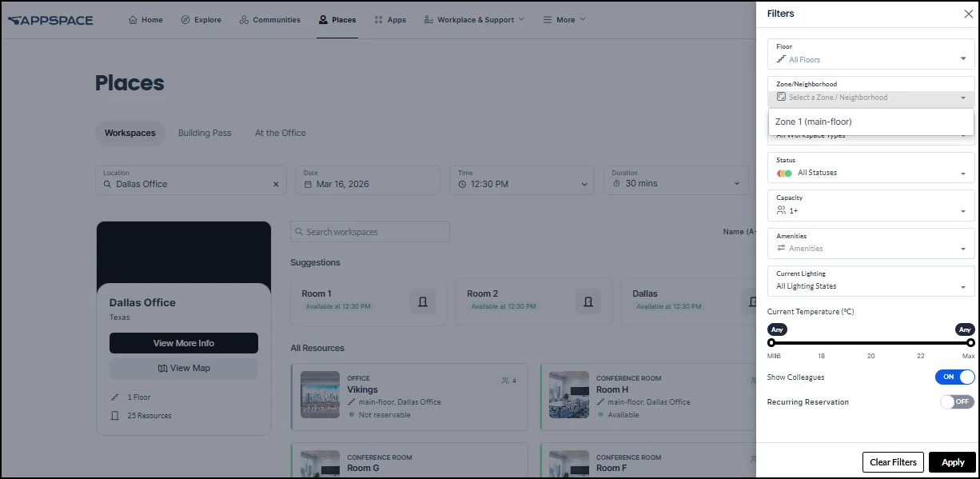This screenshot has width=980, height=479.
Task: Click Apply button
Action: coord(953,462)
